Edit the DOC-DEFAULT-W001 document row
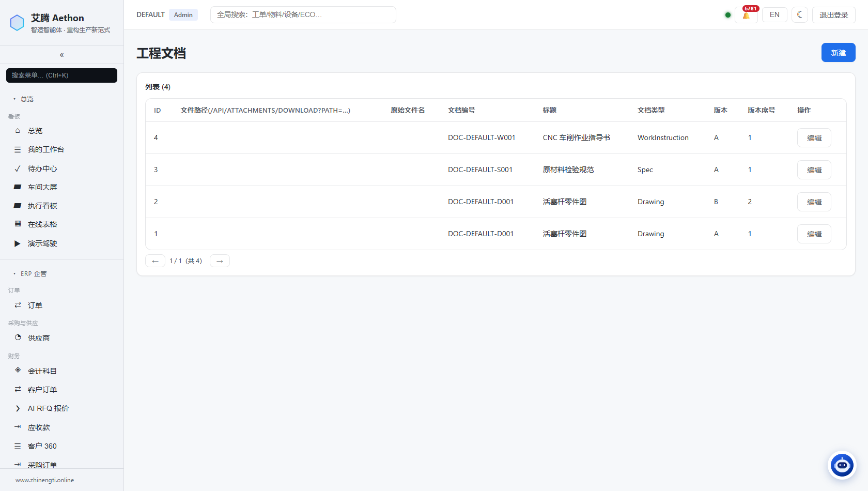Image resolution: width=868 pixels, height=491 pixels. click(814, 138)
